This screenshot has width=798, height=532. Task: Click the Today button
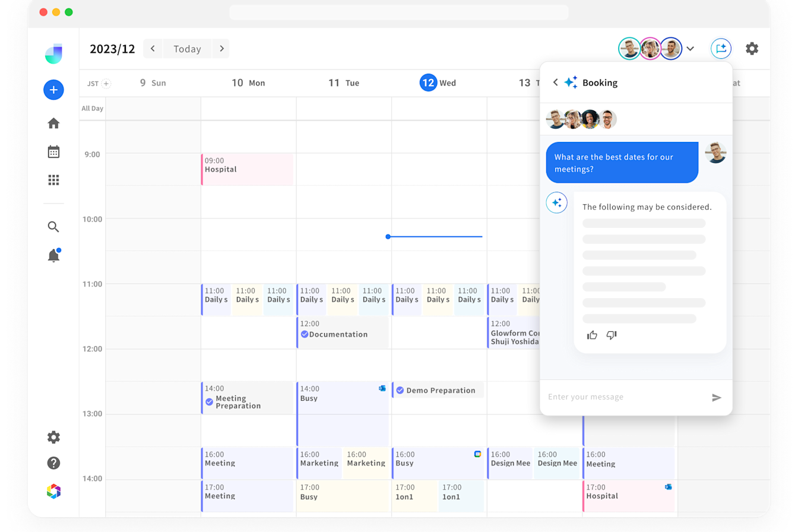[x=187, y=49]
